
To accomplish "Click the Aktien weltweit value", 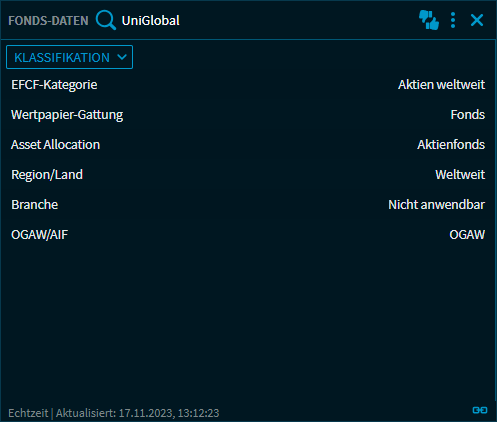I will [x=441, y=85].
